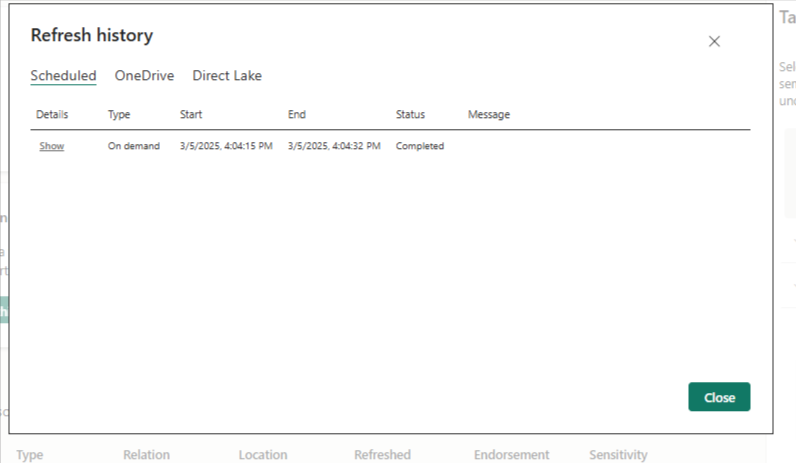Click the Endorsement column header below dialog
This screenshot has height=463, width=796.
pyautogui.click(x=511, y=455)
